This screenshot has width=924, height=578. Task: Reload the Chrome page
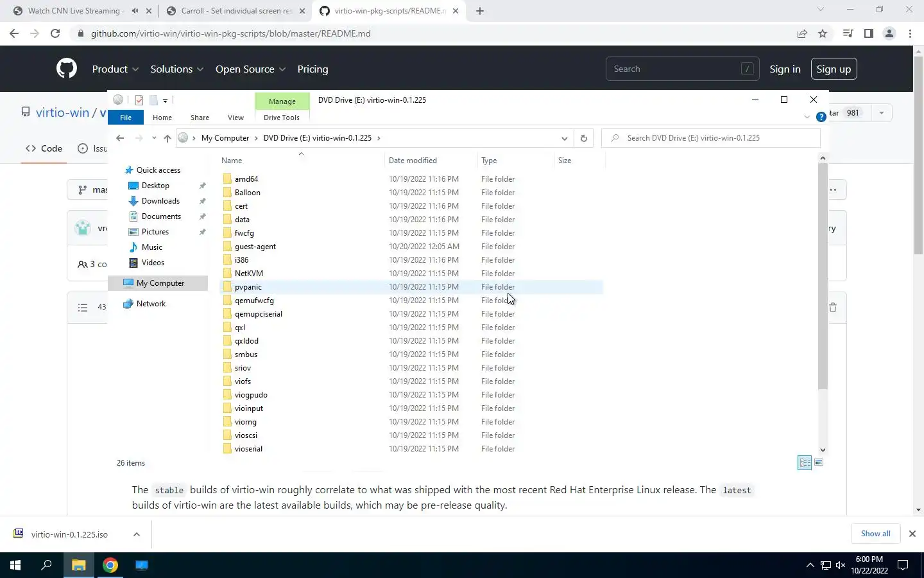55,33
